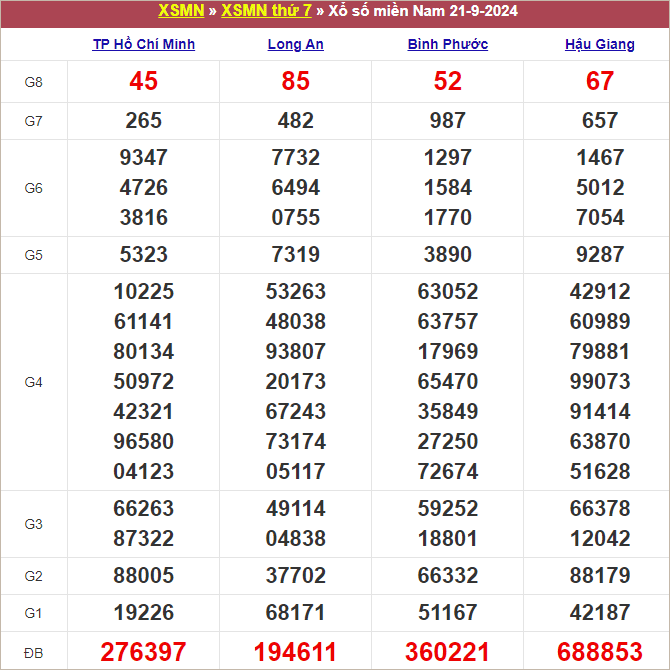Click G4 number 51628
The width and height of the screenshot is (670, 670).
[x=600, y=471]
